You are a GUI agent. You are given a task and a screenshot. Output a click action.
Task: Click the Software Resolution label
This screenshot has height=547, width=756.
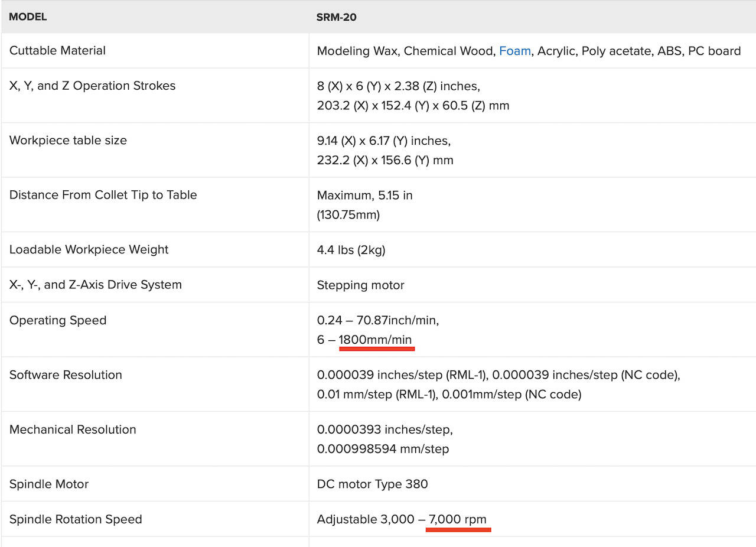click(66, 375)
